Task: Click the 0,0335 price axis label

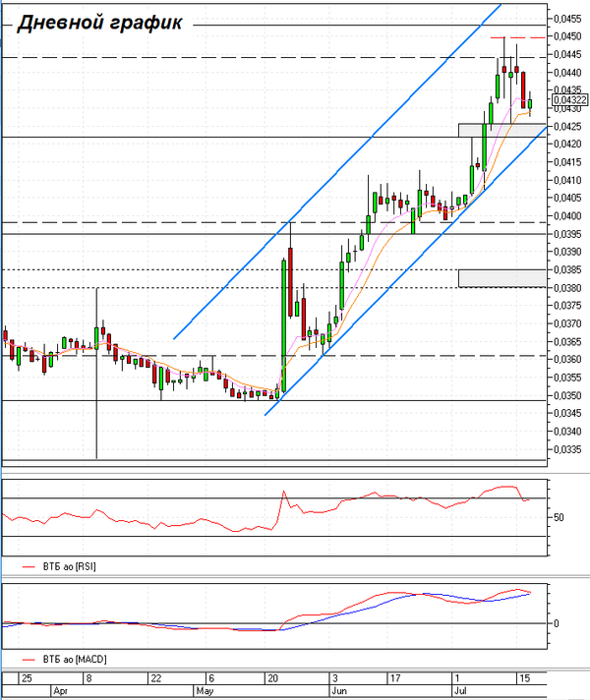Action: coord(567,449)
